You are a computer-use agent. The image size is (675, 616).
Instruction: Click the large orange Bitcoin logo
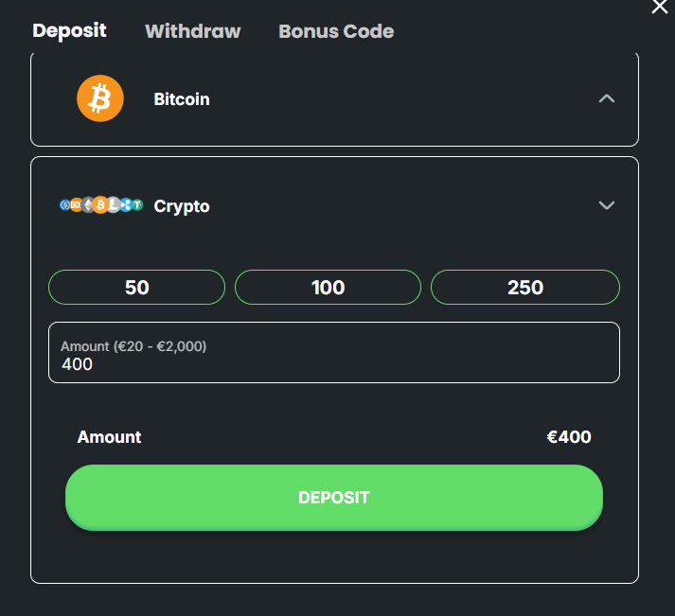coord(100,98)
